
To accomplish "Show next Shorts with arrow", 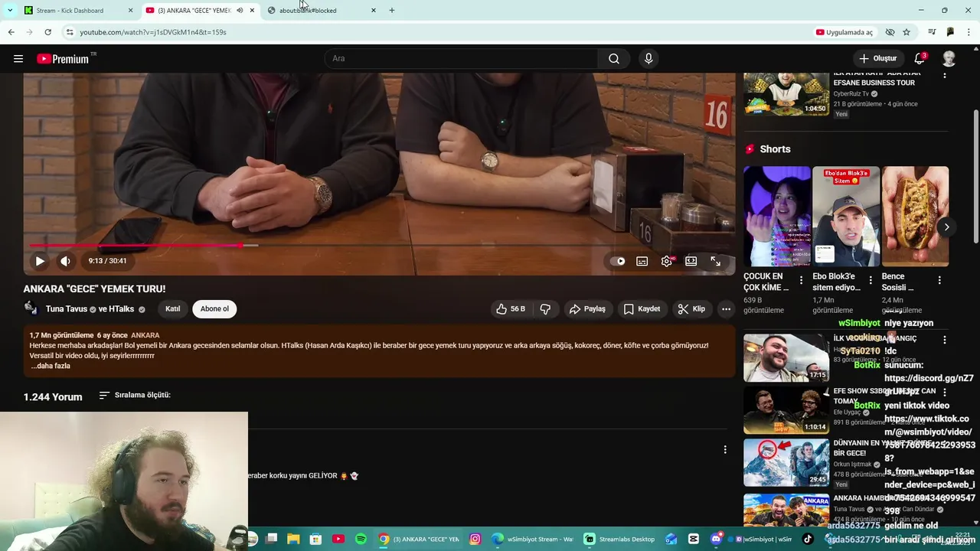I will pyautogui.click(x=946, y=227).
